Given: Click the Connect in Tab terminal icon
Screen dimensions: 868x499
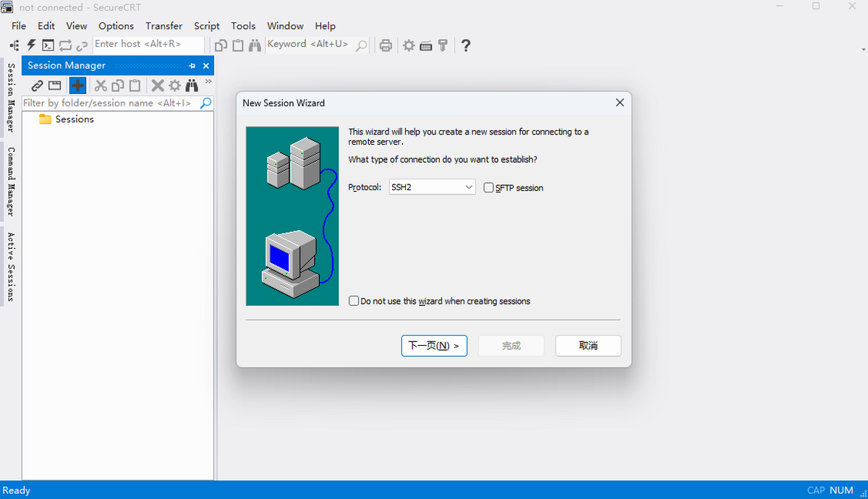Looking at the screenshot, I should click(48, 45).
